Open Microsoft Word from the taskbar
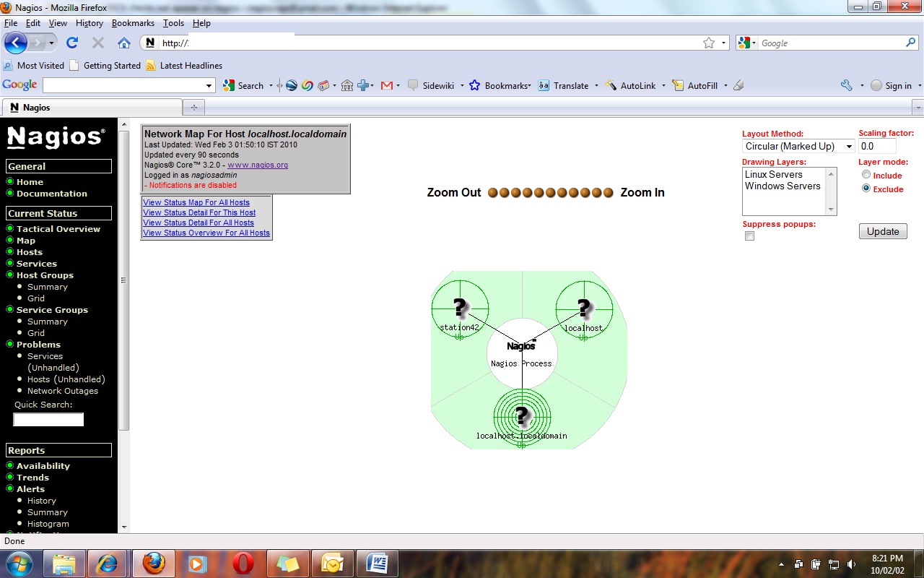This screenshot has height=578, width=924. pyautogui.click(x=376, y=563)
